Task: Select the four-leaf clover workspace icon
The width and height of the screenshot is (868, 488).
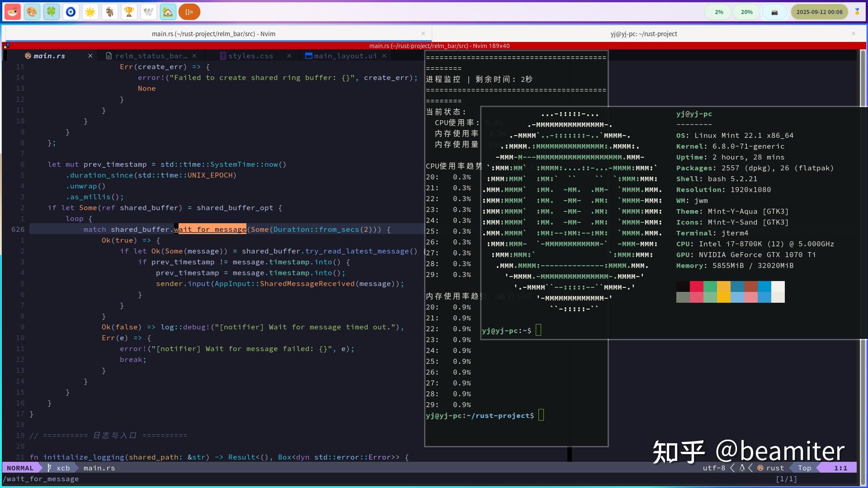Action: click(52, 12)
